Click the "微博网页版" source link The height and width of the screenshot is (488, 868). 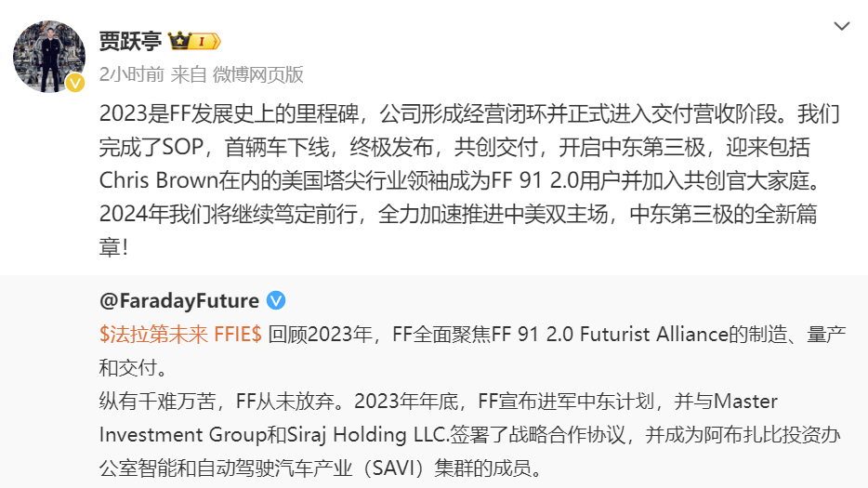click(x=258, y=74)
